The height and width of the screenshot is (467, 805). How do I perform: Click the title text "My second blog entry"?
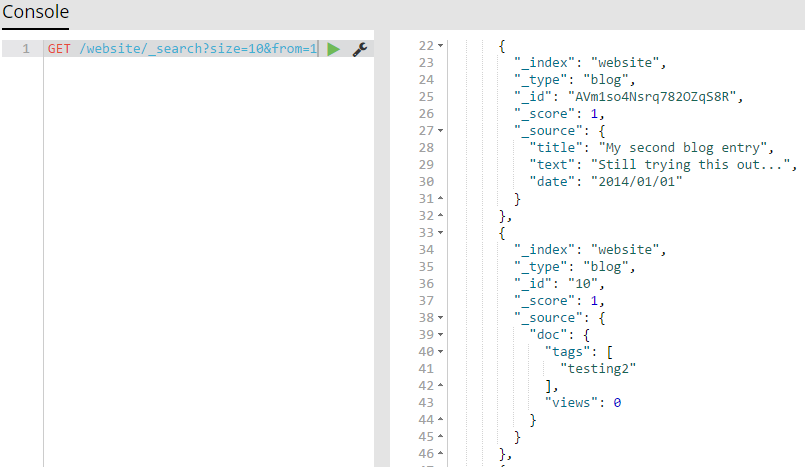coord(683,148)
